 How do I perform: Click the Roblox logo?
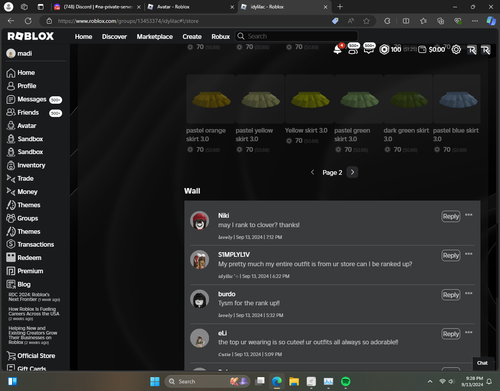[31, 36]
